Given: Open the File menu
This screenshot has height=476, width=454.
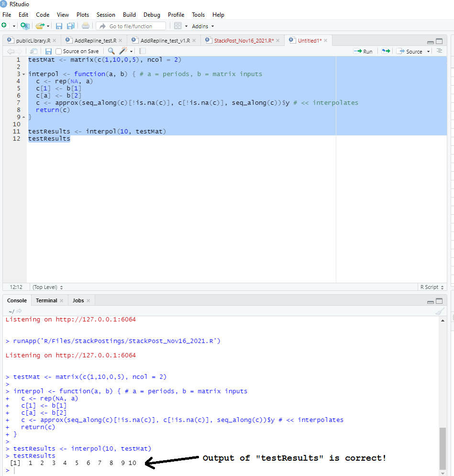Looking at the screenshot, I should [x=7, y=14].
